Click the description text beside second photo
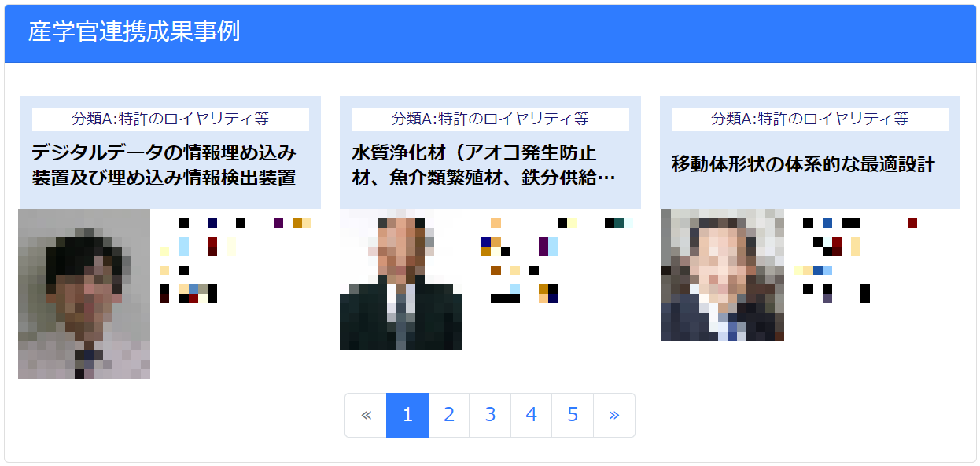 point(557,261)
